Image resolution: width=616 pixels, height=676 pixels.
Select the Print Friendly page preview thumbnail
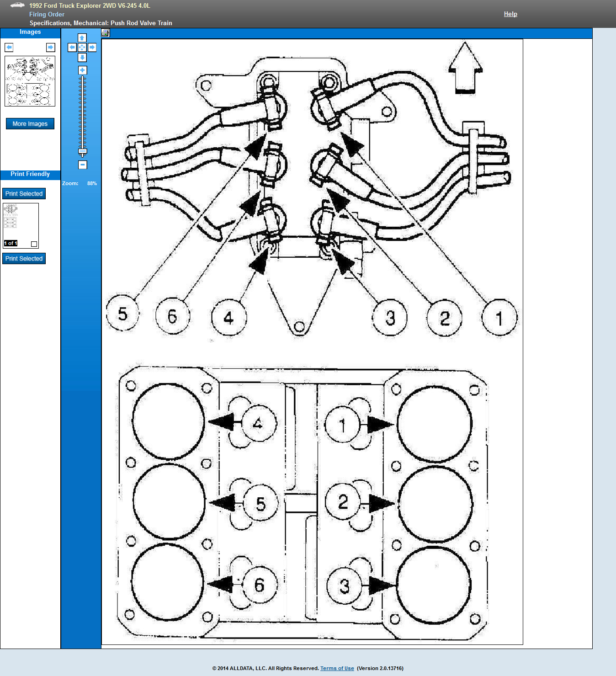pyautogui.click(x=21, y=226)
